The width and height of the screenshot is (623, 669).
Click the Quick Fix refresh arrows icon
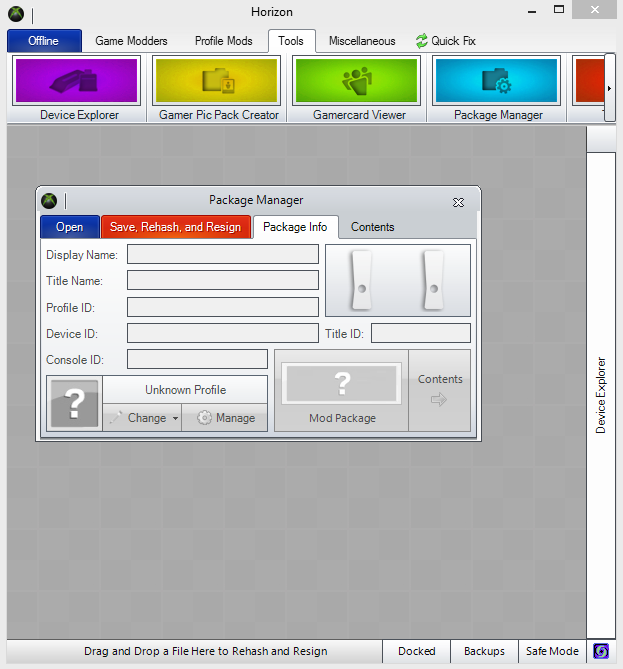422,41
